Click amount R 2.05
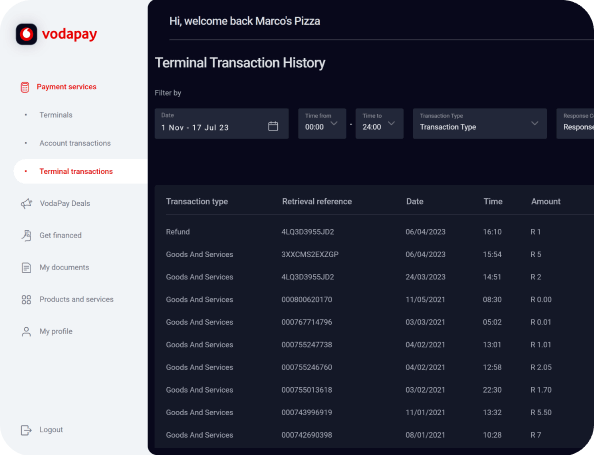594x456 pixels. [x=541, y=367]
